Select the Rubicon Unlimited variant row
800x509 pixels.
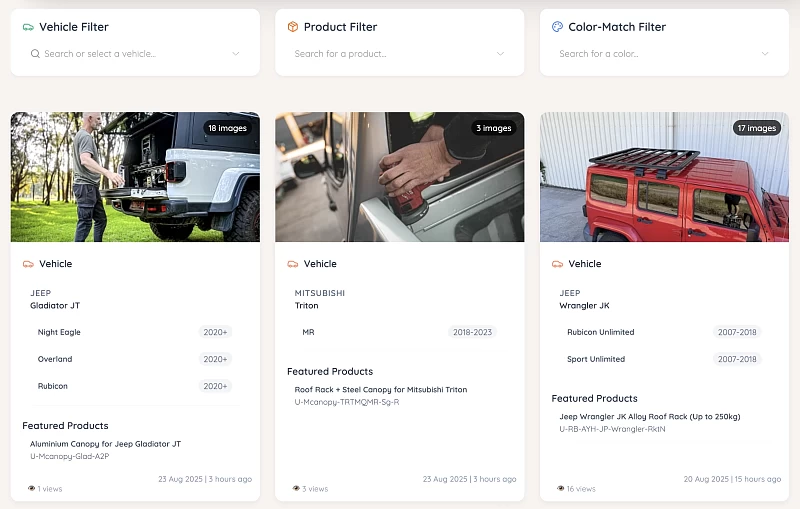click(664, 332)
